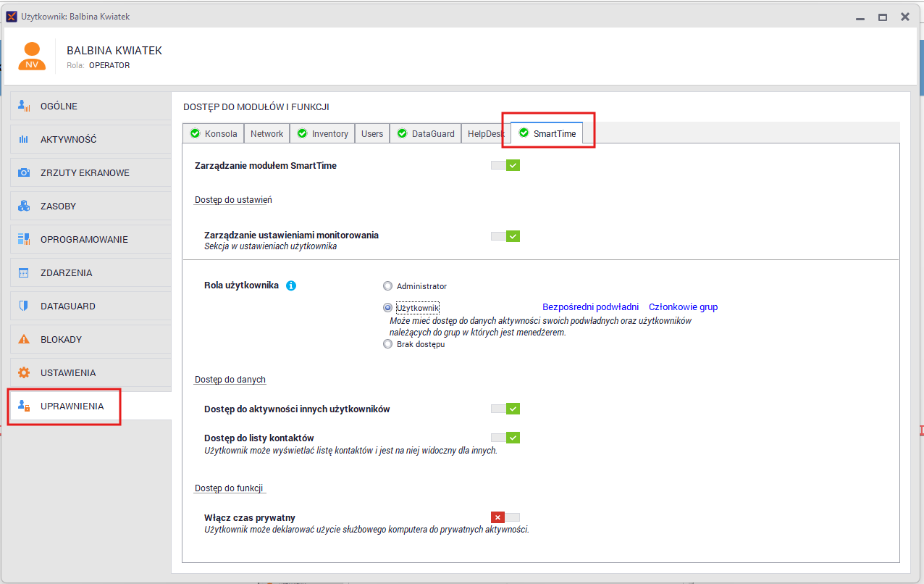Disable the Zarządzanie modułem SmartTime toggle
The width and height of the screenshot is (924, 584).
point(505,164)
